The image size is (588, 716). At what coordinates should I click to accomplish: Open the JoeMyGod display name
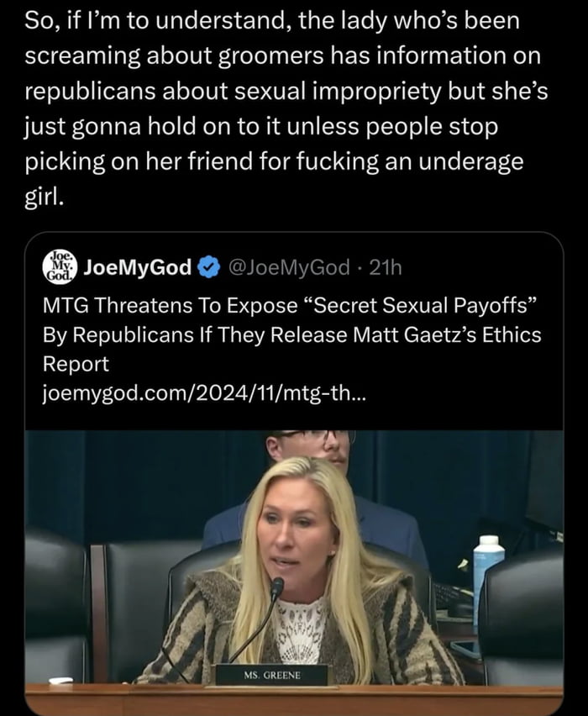tap(137, 268)
